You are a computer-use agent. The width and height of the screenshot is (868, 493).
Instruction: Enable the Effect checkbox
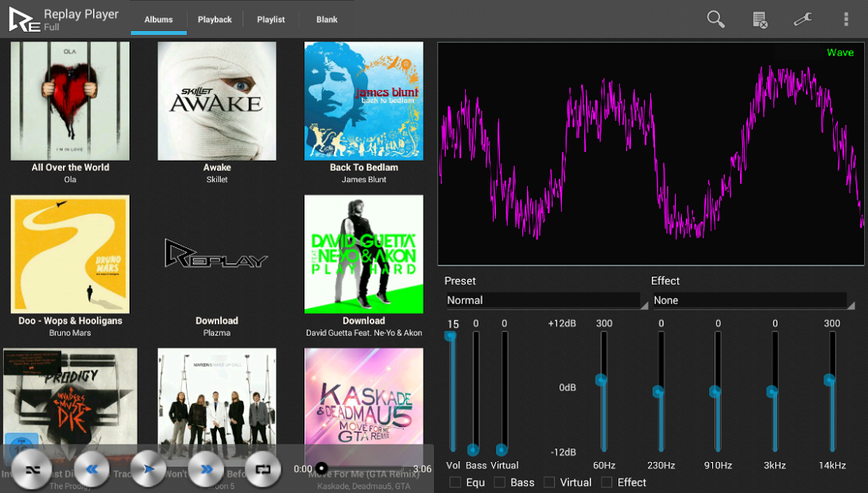606,483
